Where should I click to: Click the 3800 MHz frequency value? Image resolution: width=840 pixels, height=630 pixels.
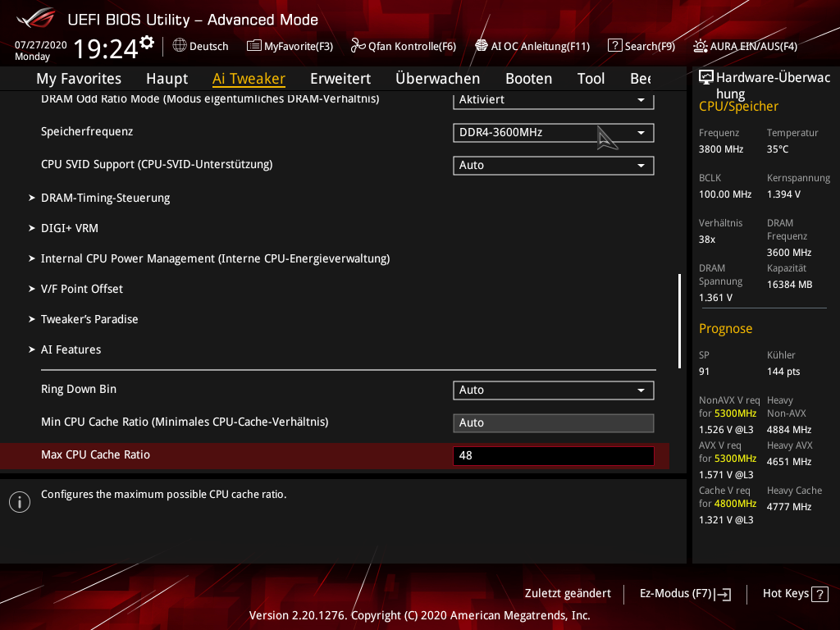pyautogui.click(x=720, y=149)
